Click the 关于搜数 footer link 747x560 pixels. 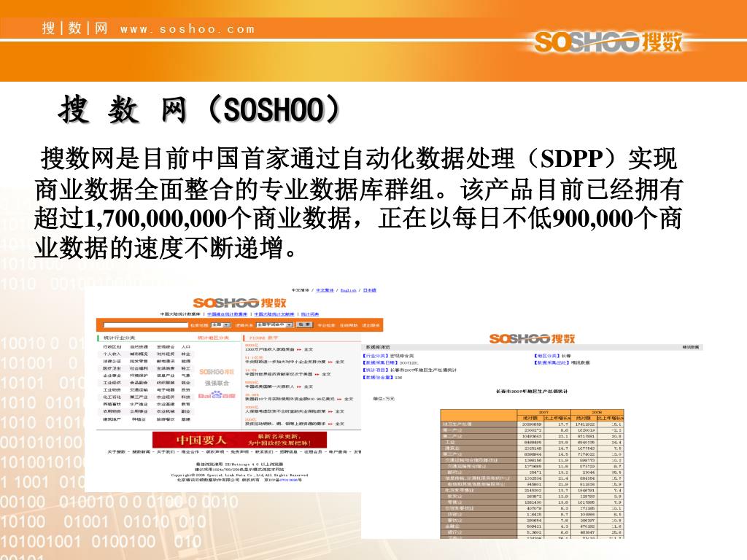116,451
